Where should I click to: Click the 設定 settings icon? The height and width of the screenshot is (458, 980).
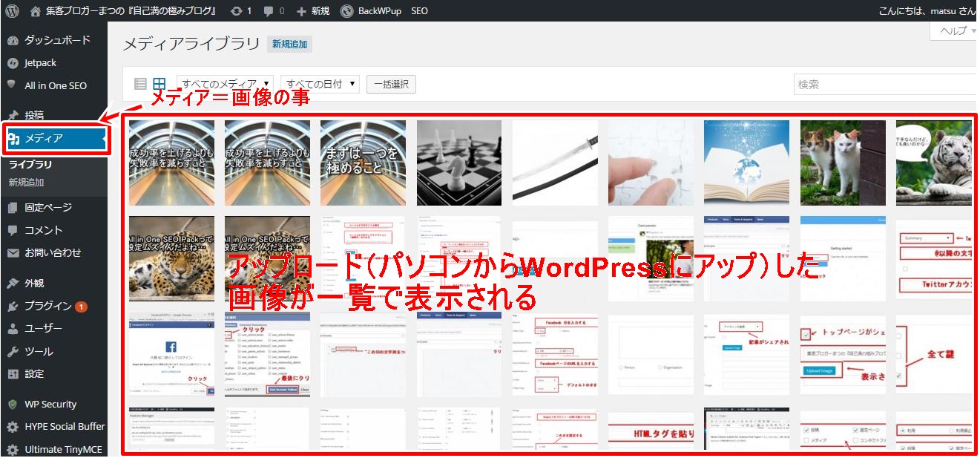tap(13, 374)
